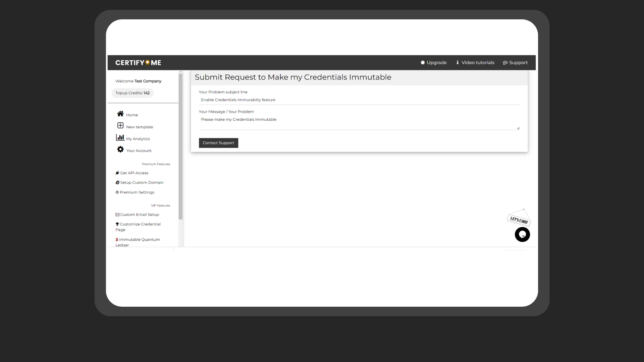Viewport: 644px width, 362px height.
Task: Click the Video tutorials info icon
Action: 458,63
